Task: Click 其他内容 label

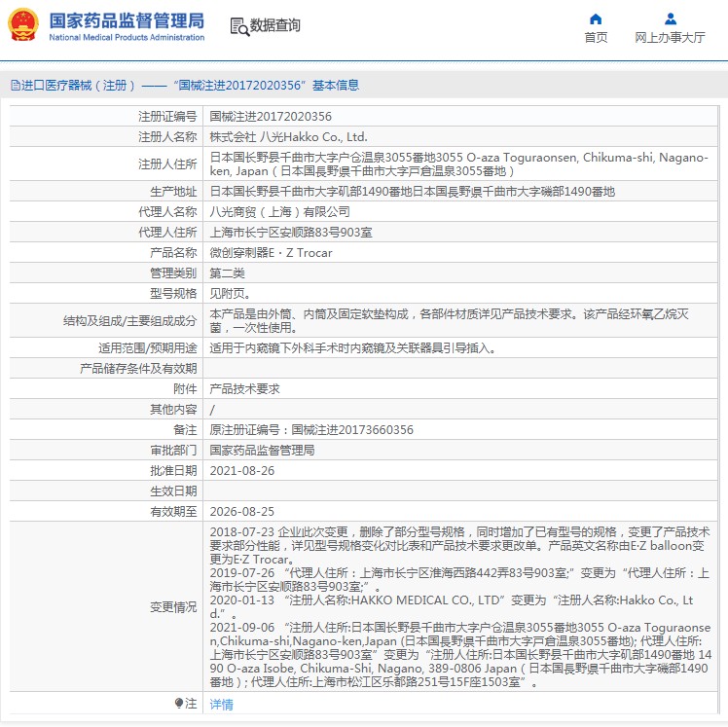Action: tap(173, 410)
